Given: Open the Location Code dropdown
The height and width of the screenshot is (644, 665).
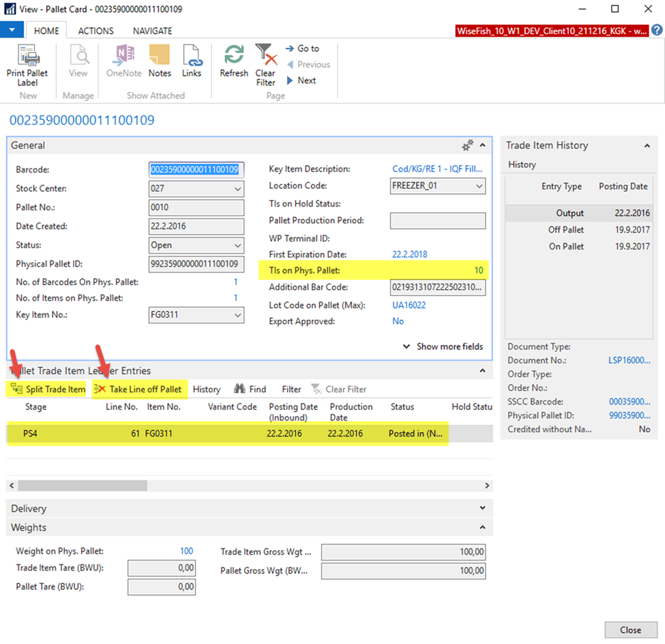Looking at the screenshot, I should (x=479, y=186).
